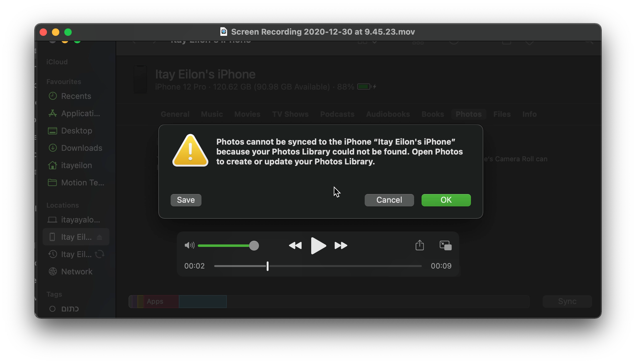Open Applications in the Favourites sidebar

point(80,113)
